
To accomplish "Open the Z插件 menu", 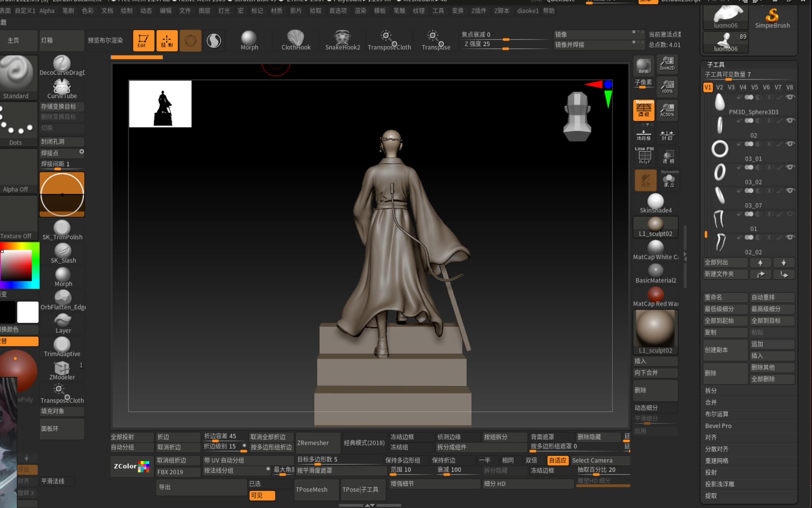I will (479, 11).
